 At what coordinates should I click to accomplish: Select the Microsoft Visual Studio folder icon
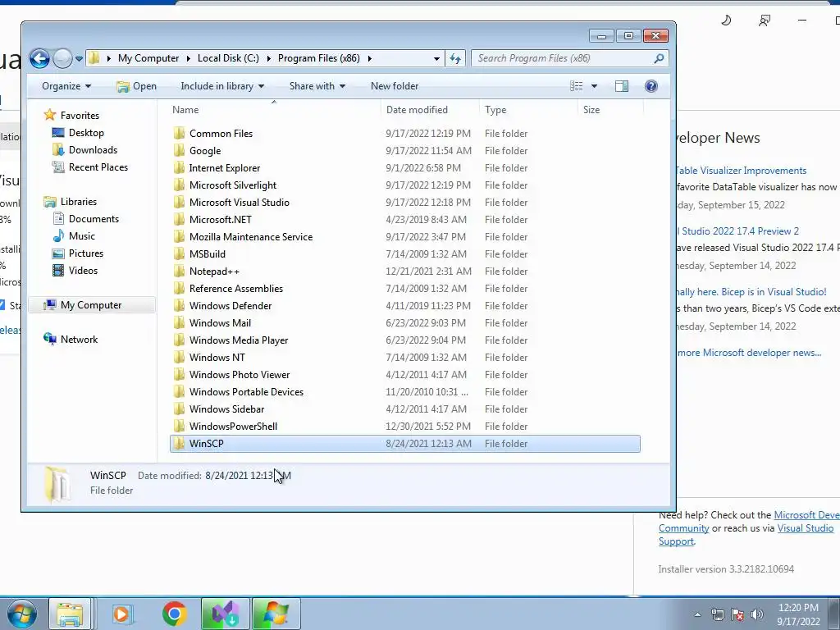180,202
